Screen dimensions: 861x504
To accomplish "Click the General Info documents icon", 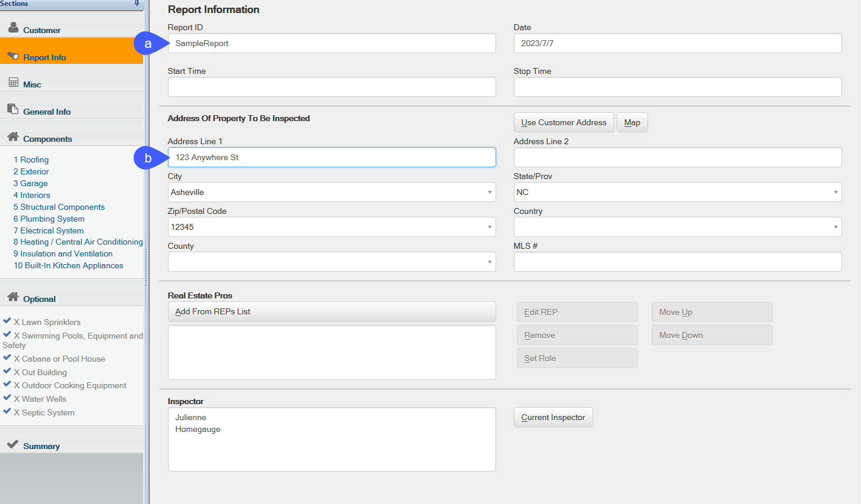I will point(13,109).
